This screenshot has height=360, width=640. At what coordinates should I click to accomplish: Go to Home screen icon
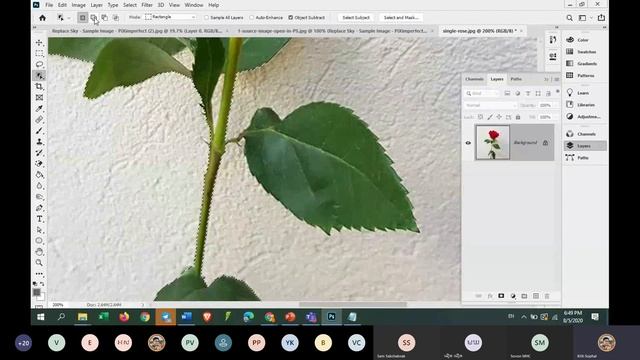tap(42, 18)
